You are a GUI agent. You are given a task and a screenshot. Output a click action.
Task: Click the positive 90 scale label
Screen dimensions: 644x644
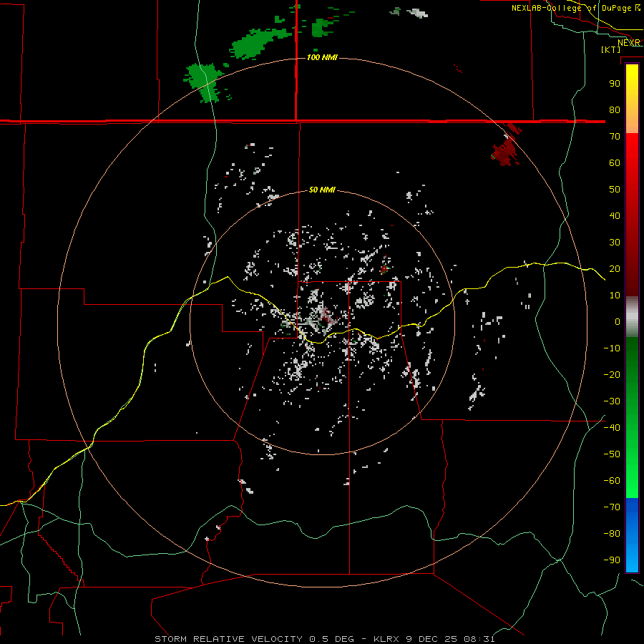tap(615, 84)
